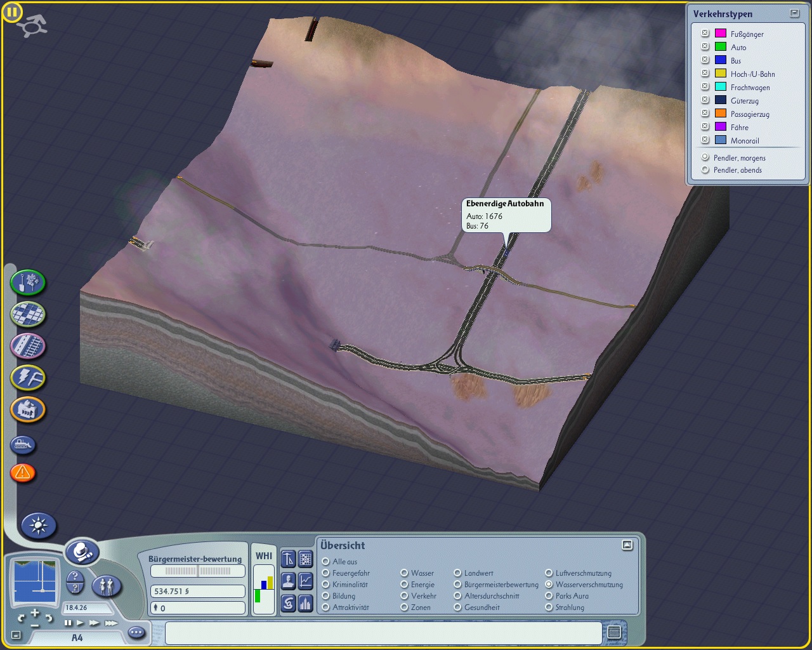Screen dimensions: 812x650
Task: Switch to mayor mode top-hat button
Action: [x=82, y=552]
